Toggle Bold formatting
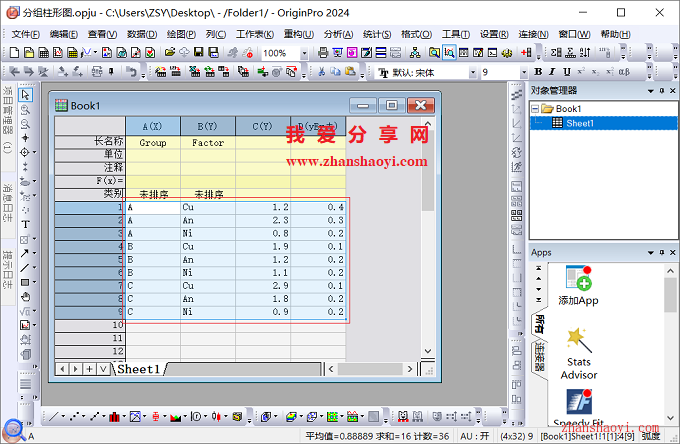The width and height of the screenshot is (680, 444). (x=538, y=72)
